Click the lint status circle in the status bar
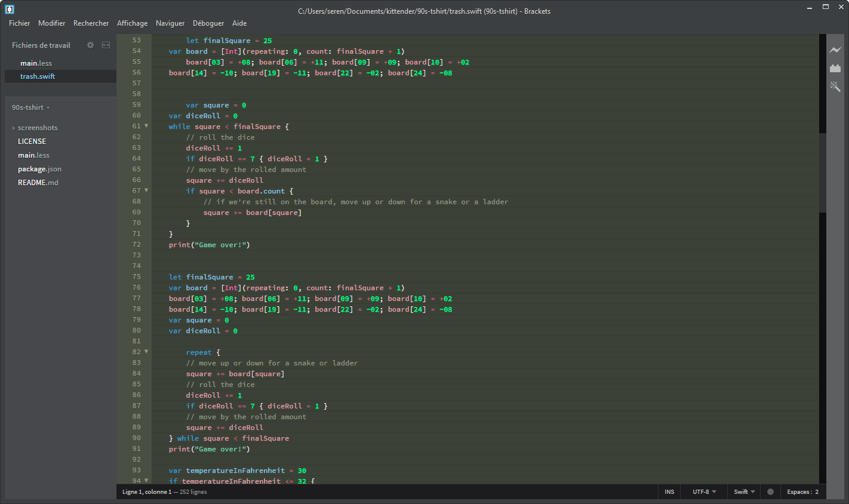The height and width of the screenshot is (504, 849). point(770,491)
